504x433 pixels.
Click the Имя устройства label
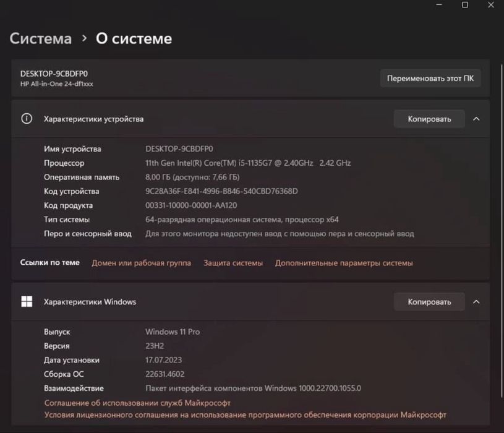click(x=72, y=149)
